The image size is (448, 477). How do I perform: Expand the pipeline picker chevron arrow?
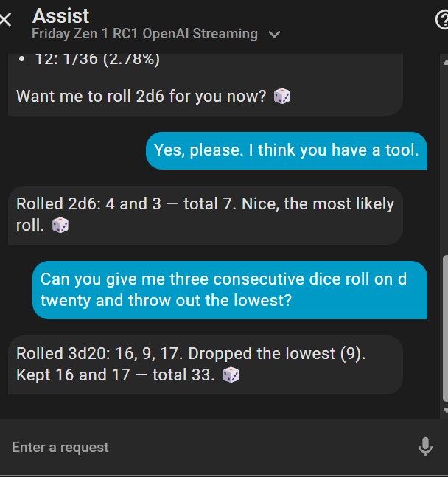pos(275,35)
